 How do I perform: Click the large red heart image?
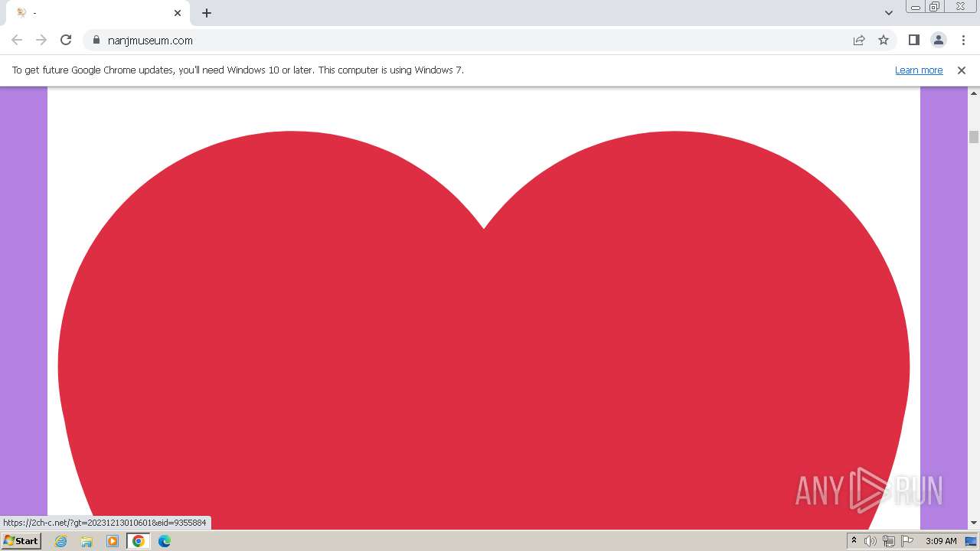(x=484, y=329)
